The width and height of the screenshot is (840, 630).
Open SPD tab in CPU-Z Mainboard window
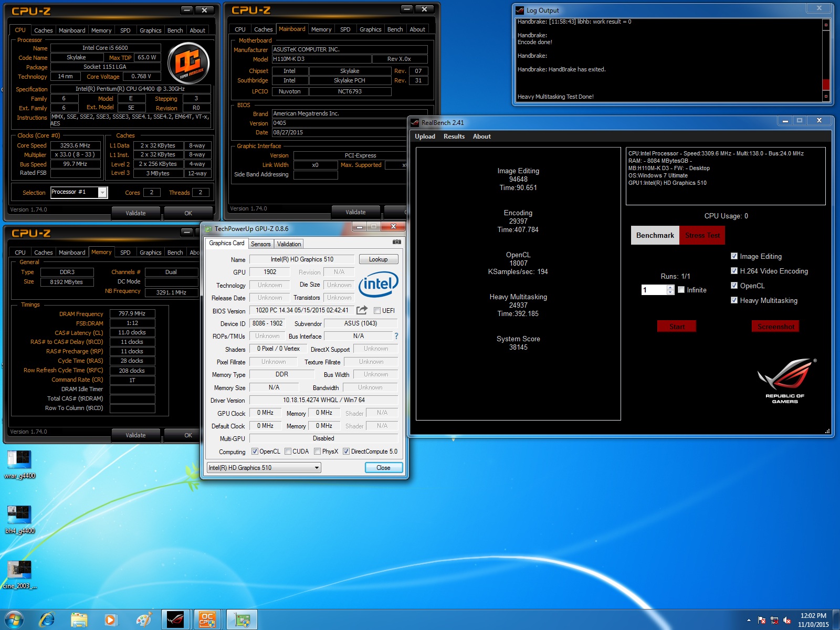tap(345, 29)
